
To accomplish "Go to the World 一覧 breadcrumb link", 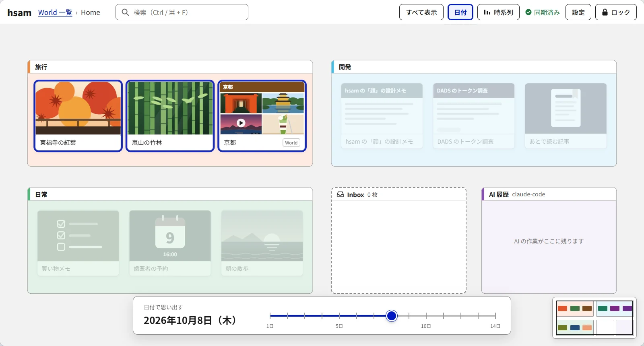I will click(55, 12).
